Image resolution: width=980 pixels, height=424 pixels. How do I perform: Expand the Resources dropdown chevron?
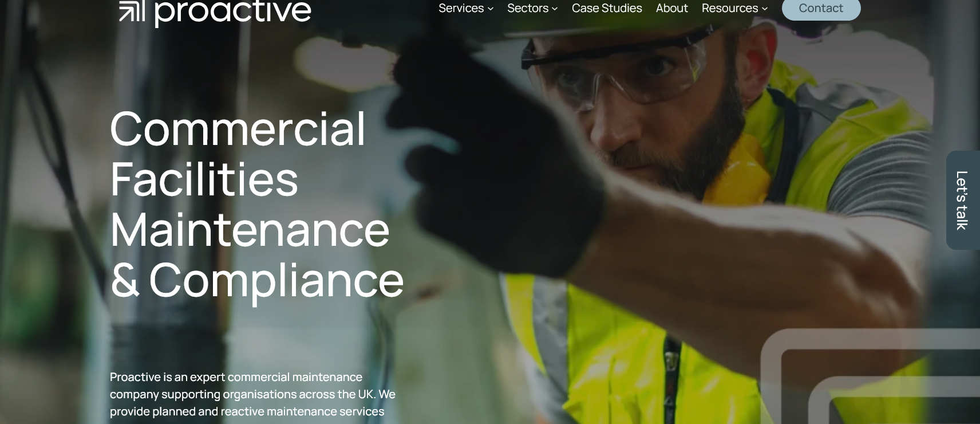pyautogui.click(x=765, y=9)
